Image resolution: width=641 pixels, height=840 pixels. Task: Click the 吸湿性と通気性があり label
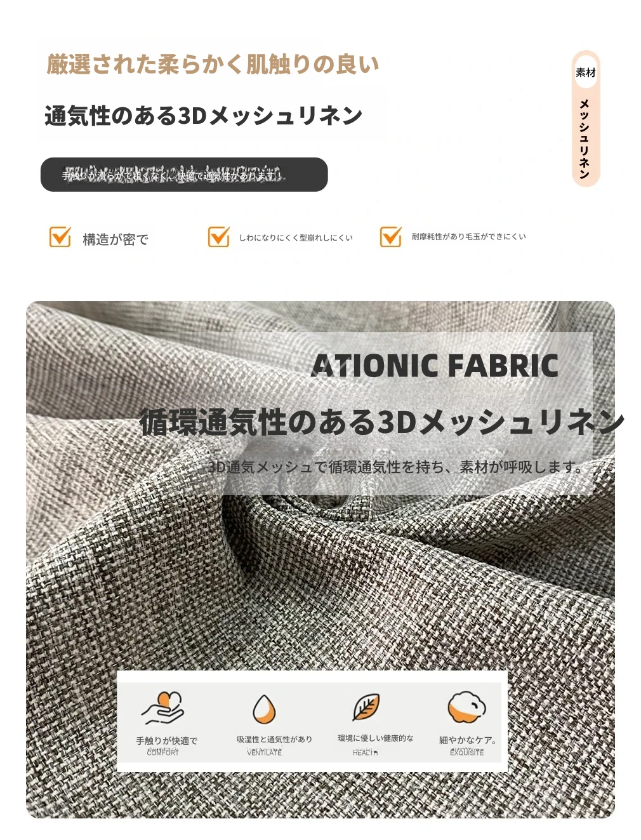pos(274,739)
